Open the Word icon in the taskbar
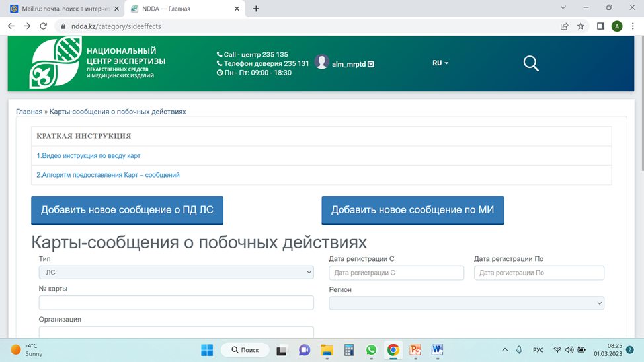This screenshot has height=362, width=644. (x=438, y=350)
